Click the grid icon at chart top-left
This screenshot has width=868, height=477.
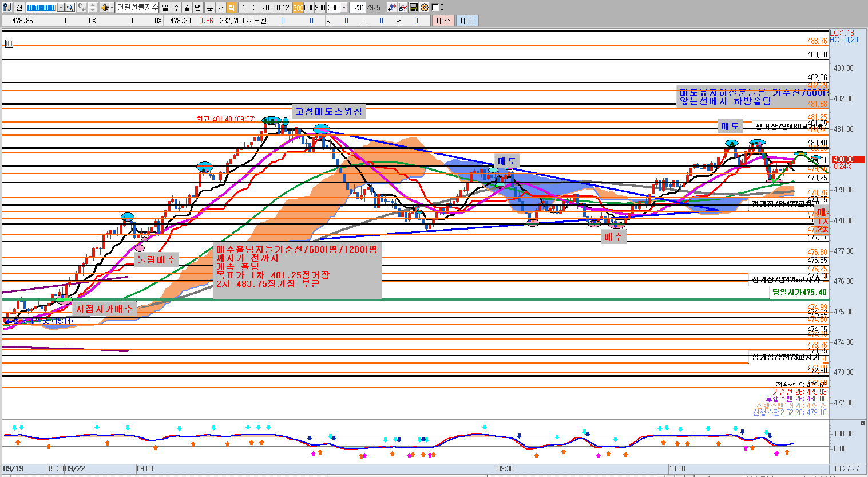coord(9,44)
